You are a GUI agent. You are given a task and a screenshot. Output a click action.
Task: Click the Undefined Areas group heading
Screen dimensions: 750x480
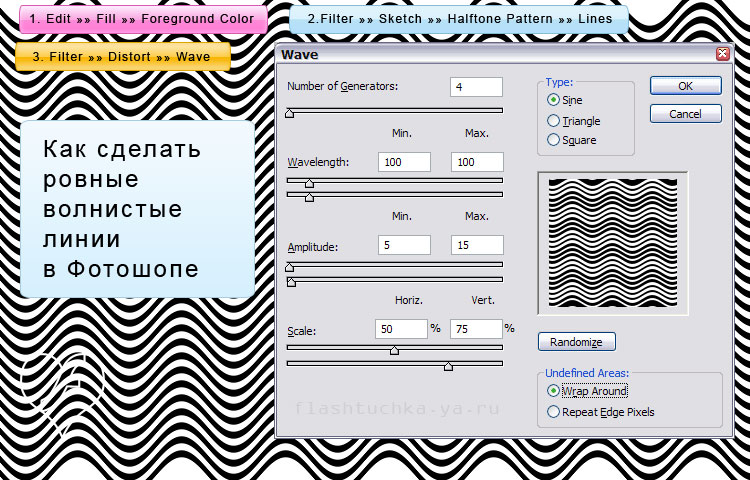587,373
